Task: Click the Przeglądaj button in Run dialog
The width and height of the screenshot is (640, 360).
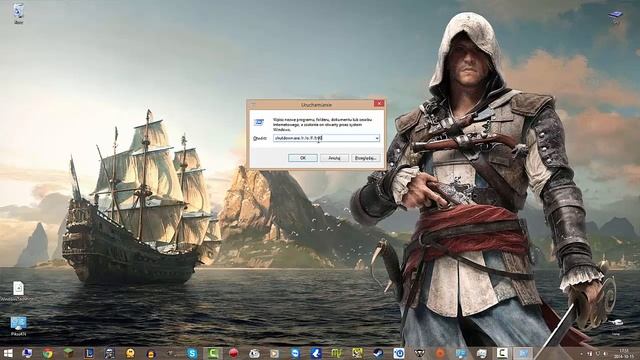Action: click(366, 158)
